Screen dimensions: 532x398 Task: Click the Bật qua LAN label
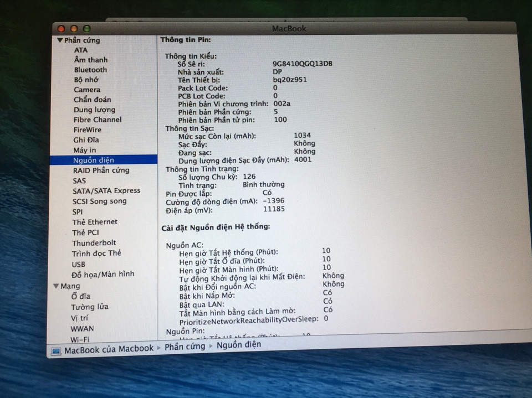click(x=202, y=304)
